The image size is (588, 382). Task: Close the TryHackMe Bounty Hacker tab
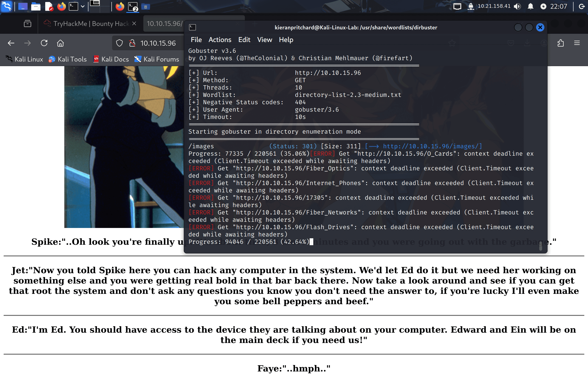134,23
